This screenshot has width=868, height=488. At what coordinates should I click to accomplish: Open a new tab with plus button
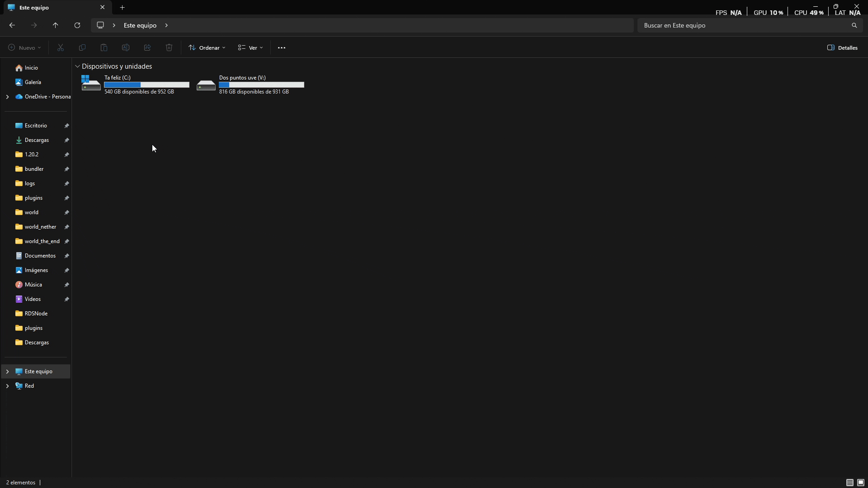click(x=122, y=7)
